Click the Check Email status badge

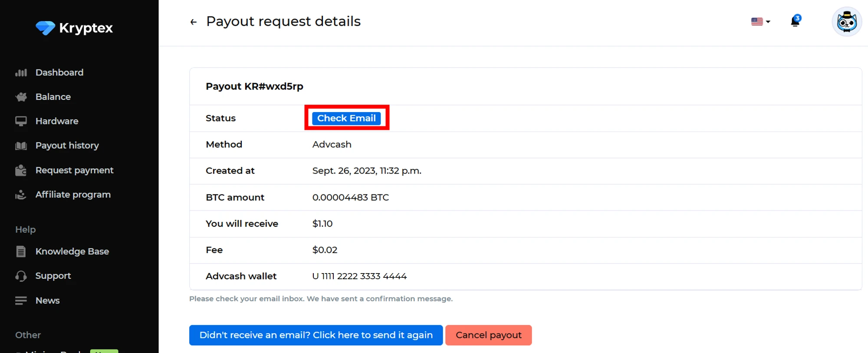click(x=346, y=118)
